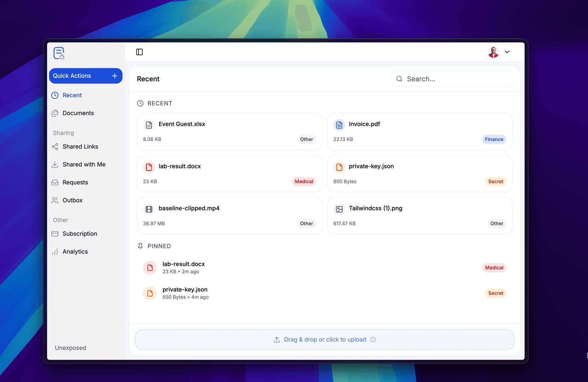Click the Other tag on baseline-clipped.mp4
This screenshot has width=588, height=382.
coord(307,224)
